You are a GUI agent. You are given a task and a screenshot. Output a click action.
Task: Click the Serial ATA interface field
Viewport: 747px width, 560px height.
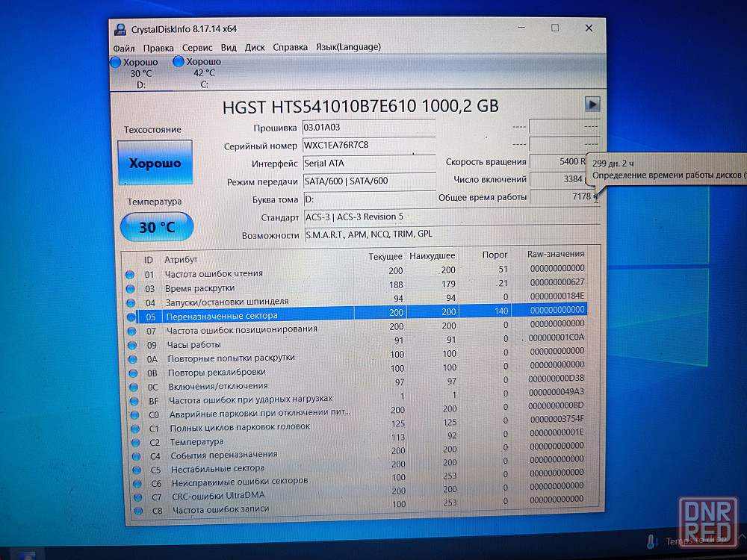coord(369,163)
